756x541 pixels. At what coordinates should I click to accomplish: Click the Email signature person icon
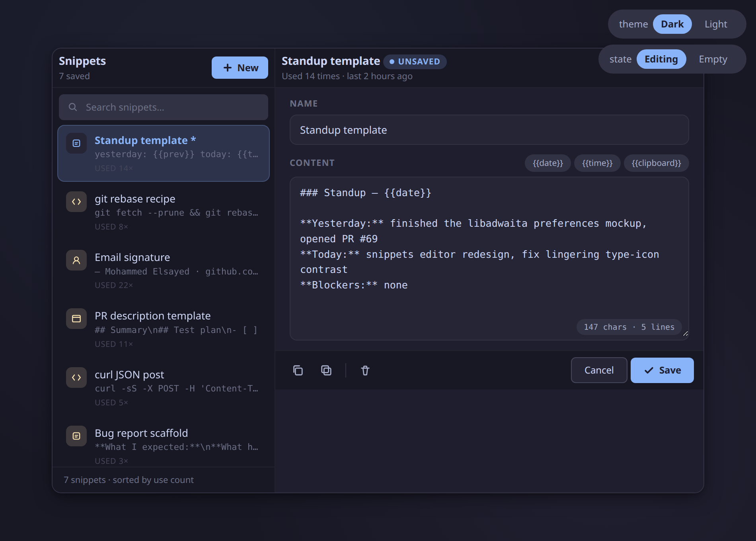[x=76, y=260]
